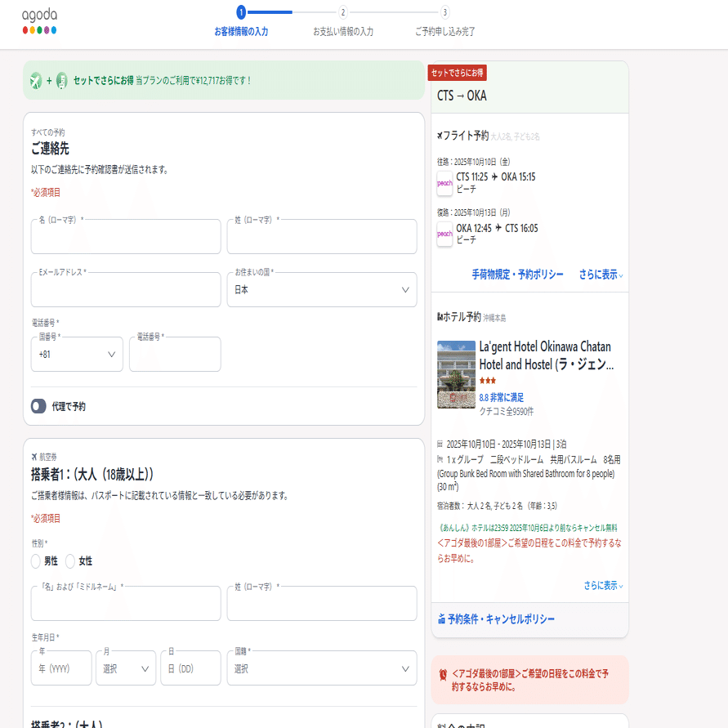Click the Eメールアドレス input field
The width and height of the screenshot is (728, 728).
click(x=125, y=289)
